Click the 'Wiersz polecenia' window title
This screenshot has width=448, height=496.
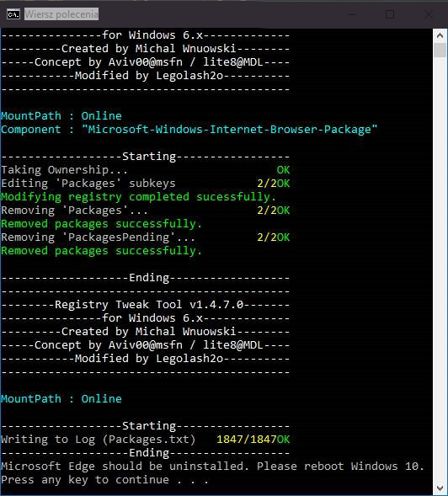pyautogui.click(x=61, y=14)
